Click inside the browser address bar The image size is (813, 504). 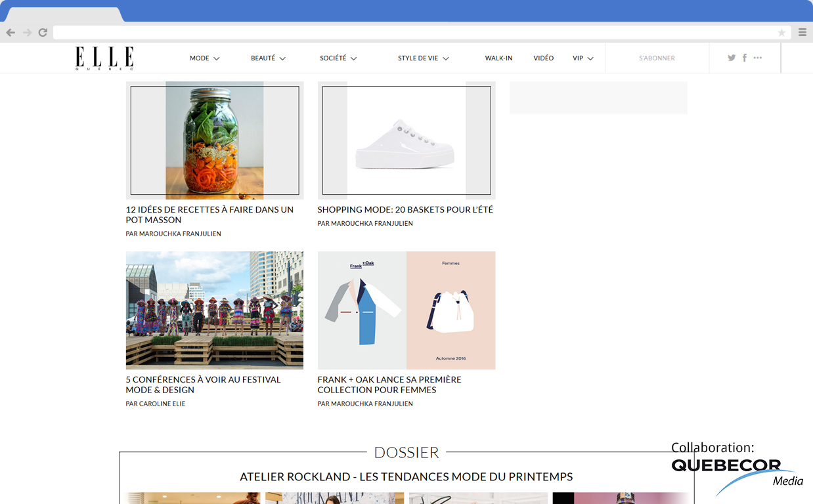[x=394, y=32]
